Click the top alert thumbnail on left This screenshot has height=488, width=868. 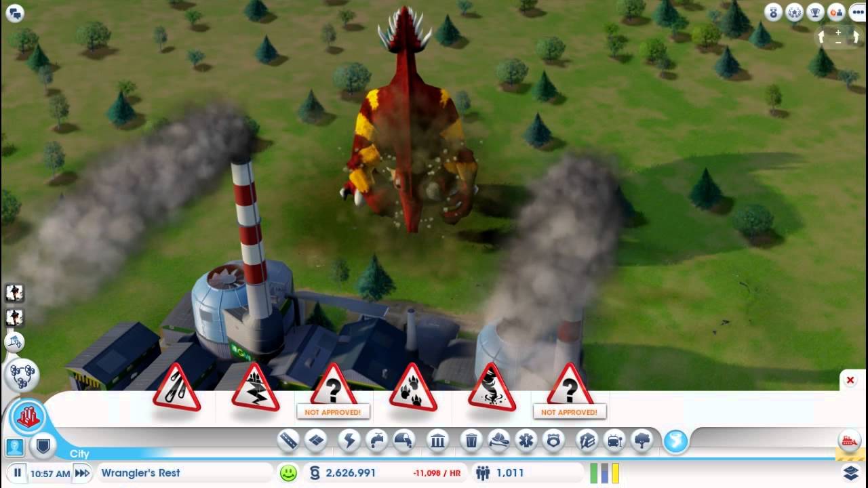pos(14,293)
